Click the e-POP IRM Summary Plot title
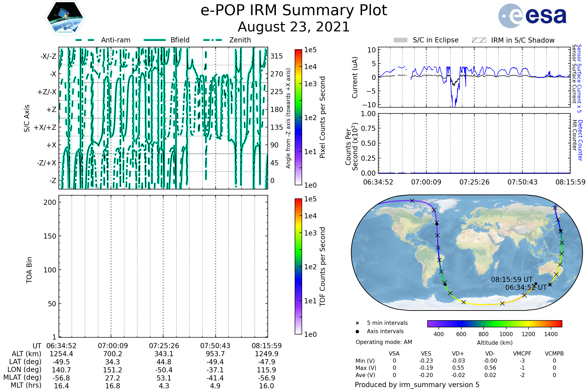 click(294, 11)
